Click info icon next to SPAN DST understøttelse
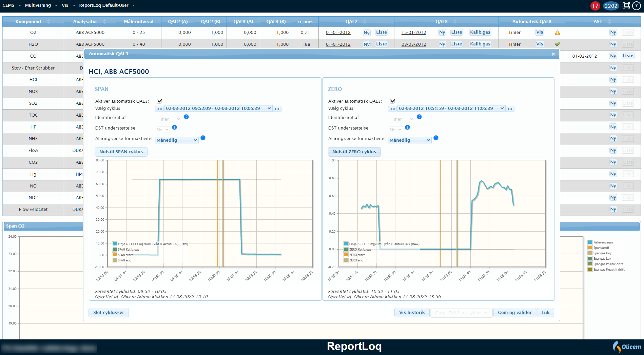Viewport: 644px width, 355px height. [174, 127]
